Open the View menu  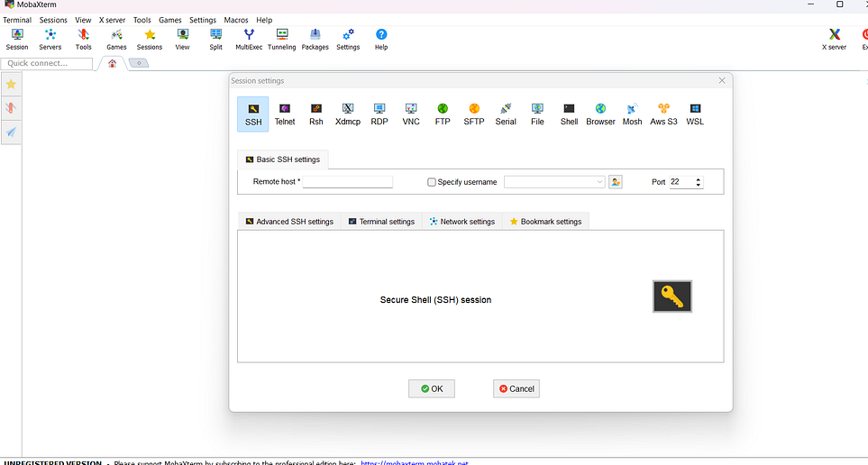(x=83, y=20)
